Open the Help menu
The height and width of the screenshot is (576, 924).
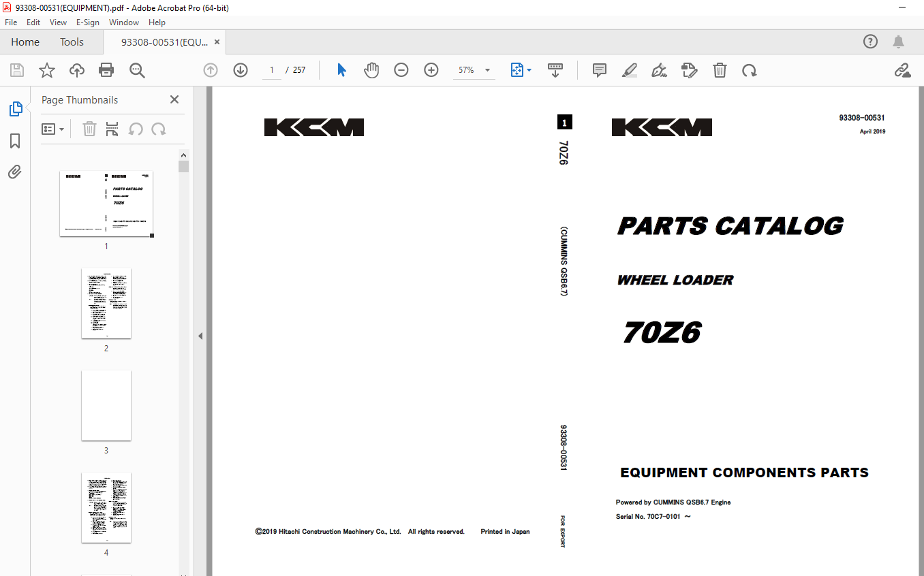(x=157, y=22)
